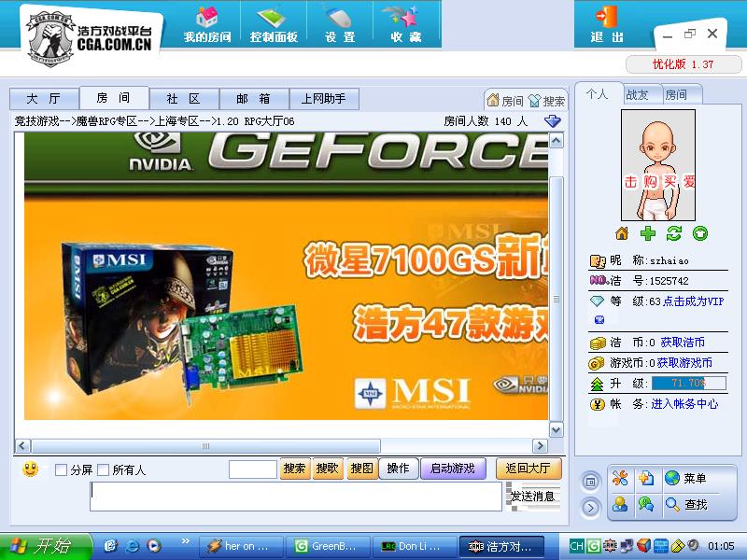Open the 开始 Start button
The width and height of the screenshot is (747, 560).
(45, 546)
